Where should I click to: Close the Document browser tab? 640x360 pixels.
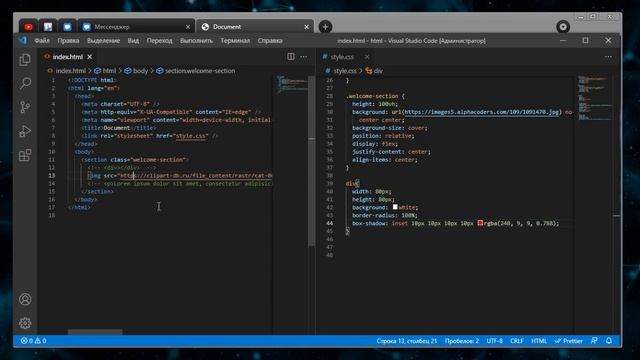307,27
